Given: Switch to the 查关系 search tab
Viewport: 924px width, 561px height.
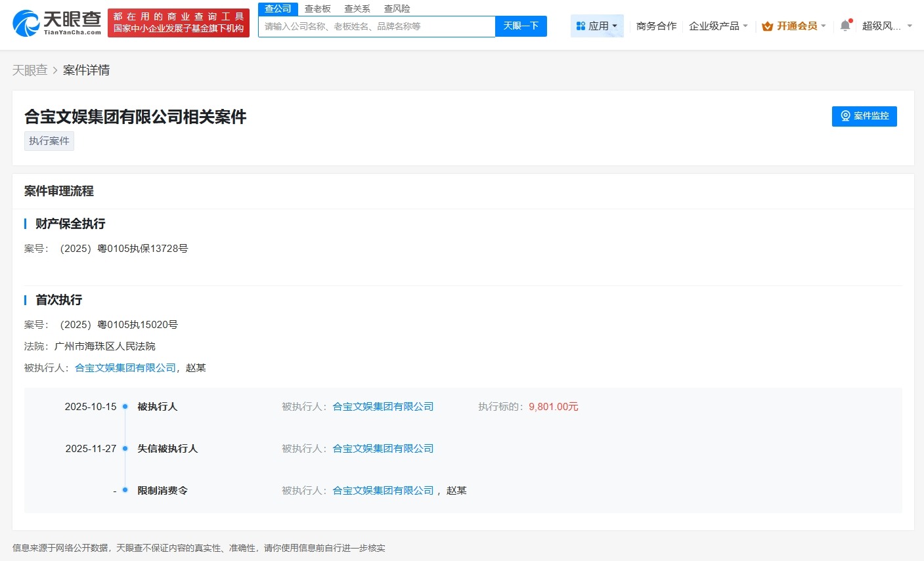Looking at the screenshot, I should pyautogui.click(x=357, y=9).
